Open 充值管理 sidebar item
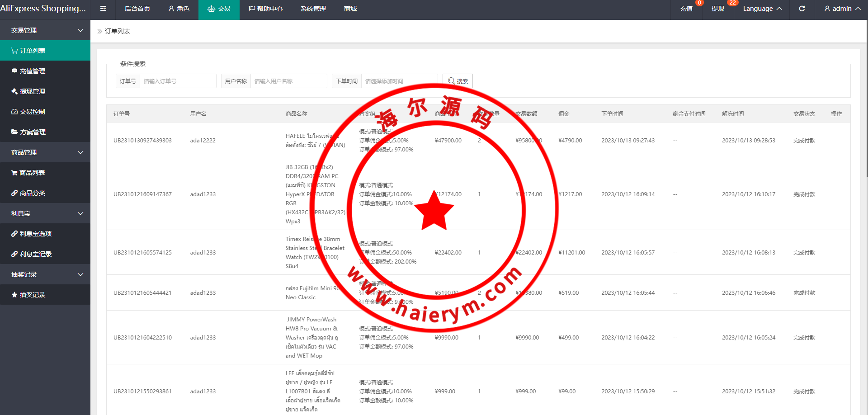 click(45, 71)
